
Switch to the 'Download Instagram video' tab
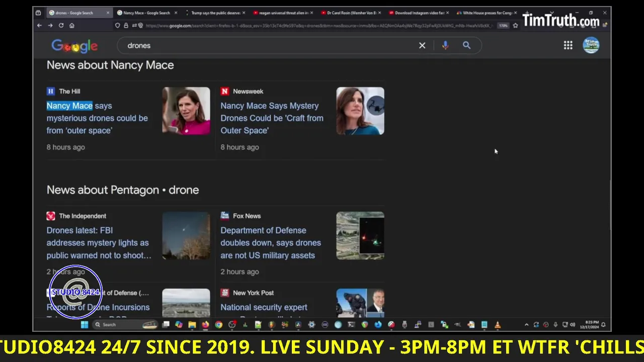(x=420, y=13)
